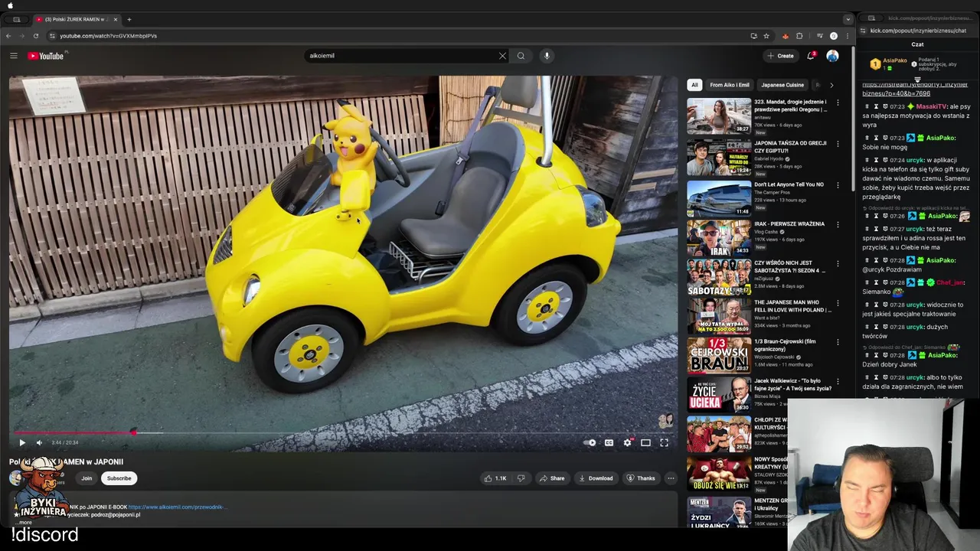Toggle closed captions (CC) on the video

[609, 442]
